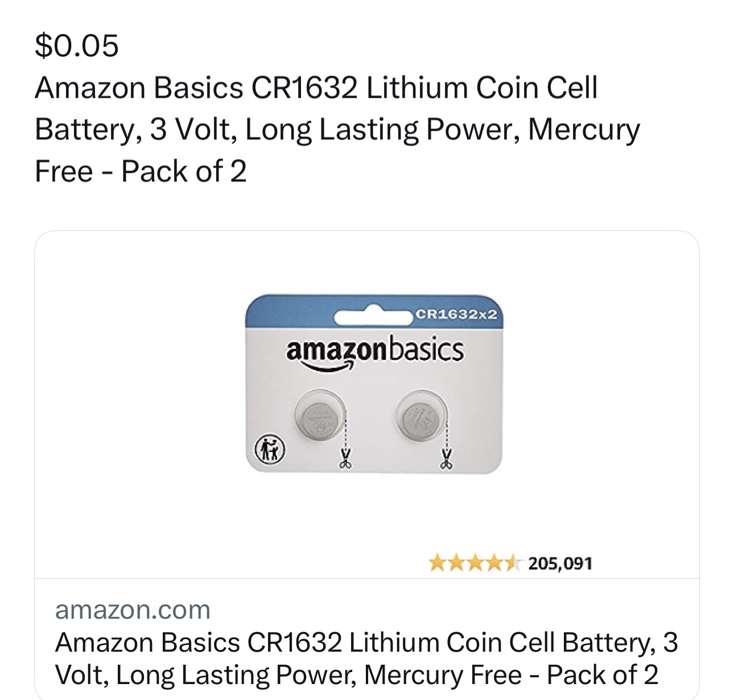Click the blue header of battery package
Viewport: 734px width, 700px height.
tap(374, 312)
